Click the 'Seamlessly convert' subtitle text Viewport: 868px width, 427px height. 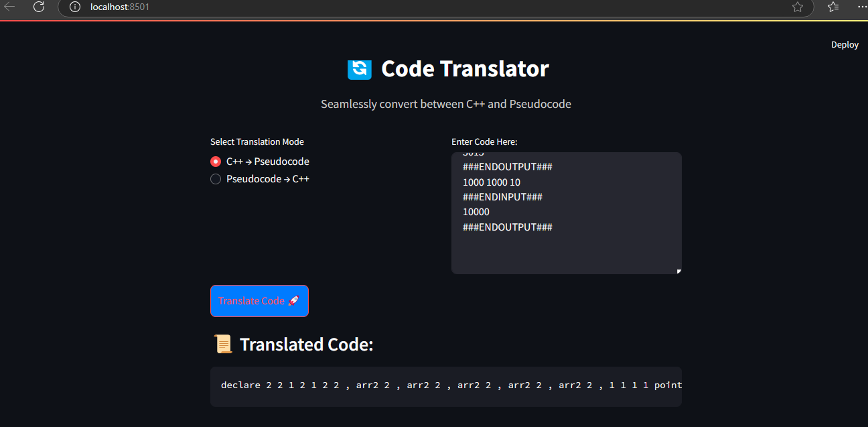[445, 105]
